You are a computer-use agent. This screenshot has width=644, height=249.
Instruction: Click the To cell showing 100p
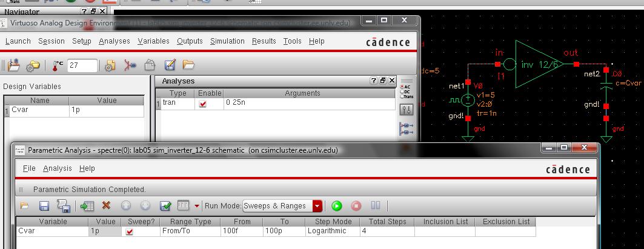pyautogui.click(x=285, y=231)
